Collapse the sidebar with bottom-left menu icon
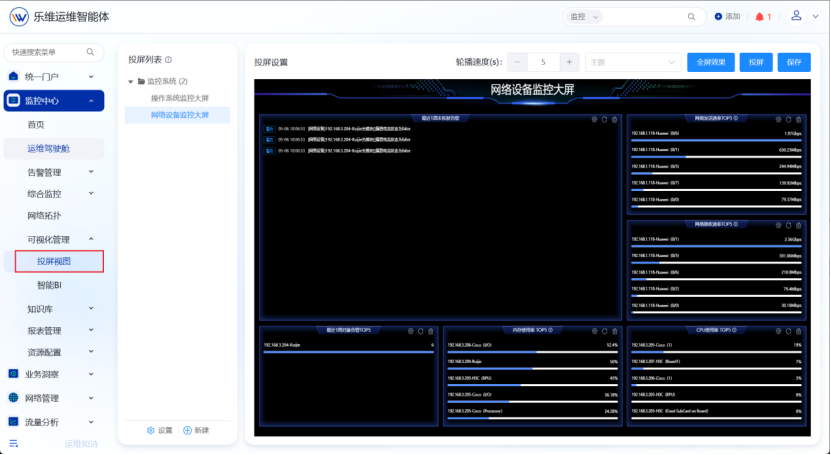This screenshot has width=831, height=455. [14, 443]
